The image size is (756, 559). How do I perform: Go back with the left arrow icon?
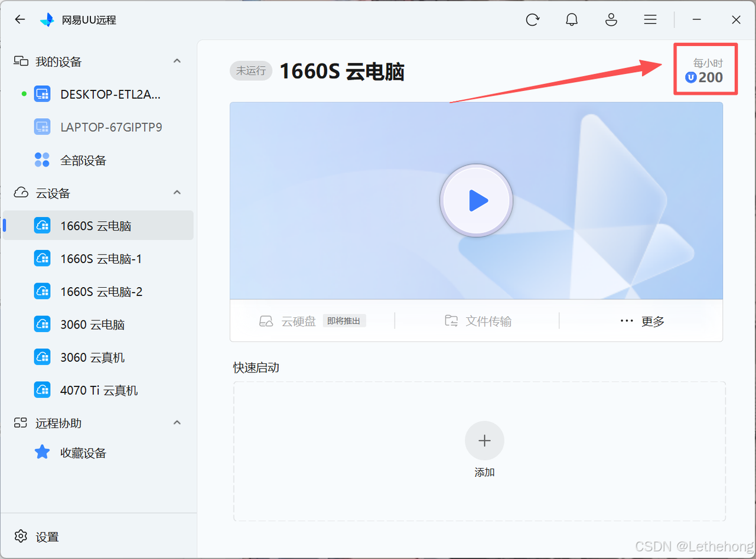coord(20,19)
